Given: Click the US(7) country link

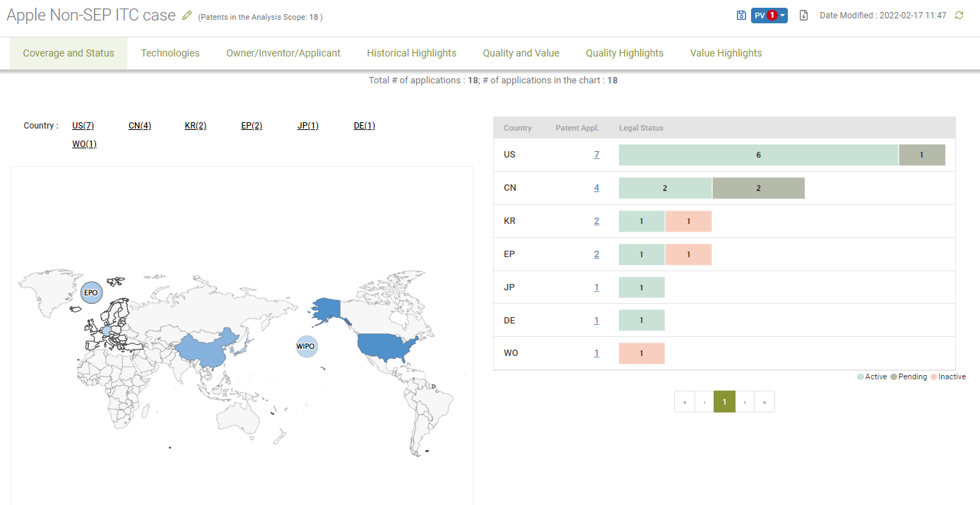Looking at the screenshot, I should coord(83,126).
